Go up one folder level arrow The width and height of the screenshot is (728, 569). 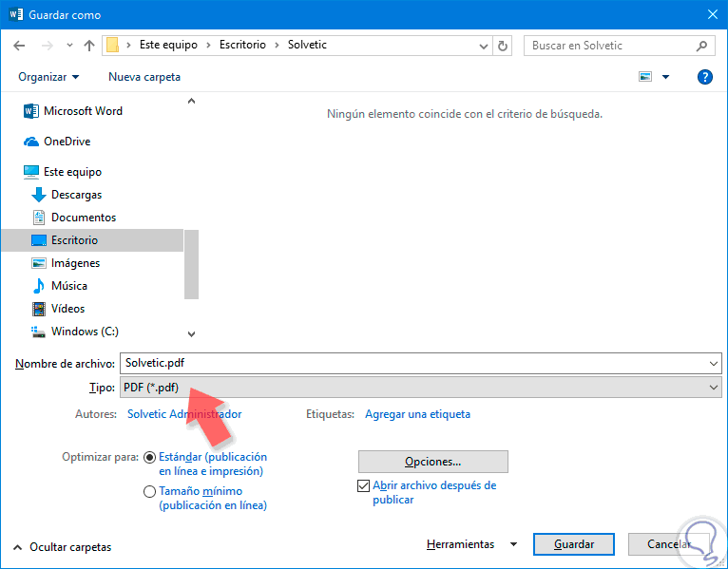pyautogui.click(x=89, y=46)
